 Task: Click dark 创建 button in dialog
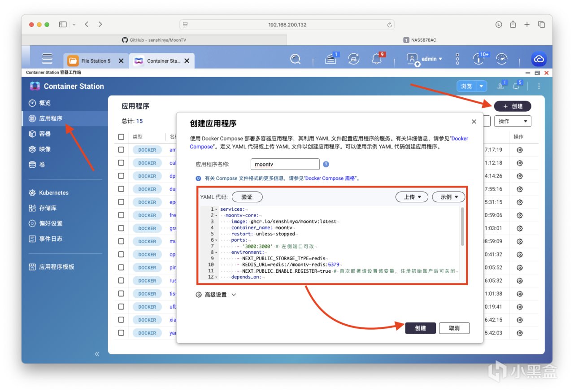coord(421,328)
